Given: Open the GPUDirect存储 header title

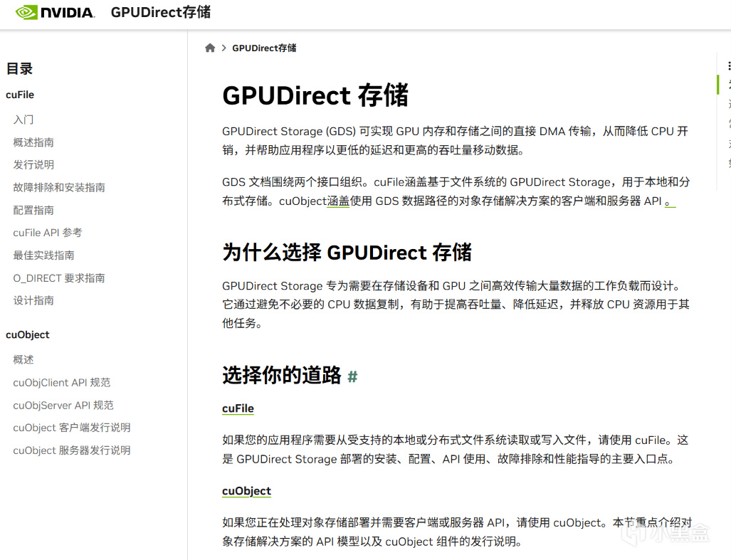Looking at the screenshot, I should [160, 12].
